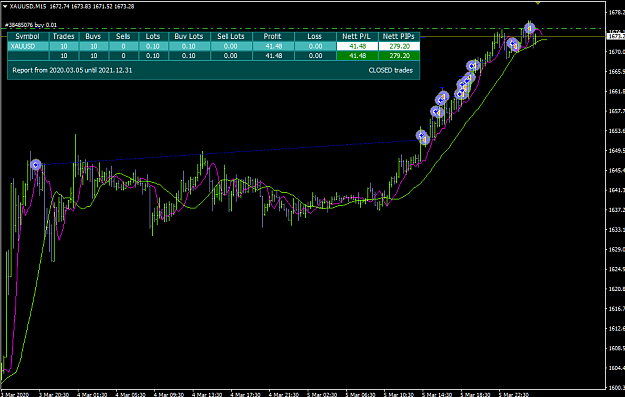Select the XAUUSD symbol cell

coord(28,46)
